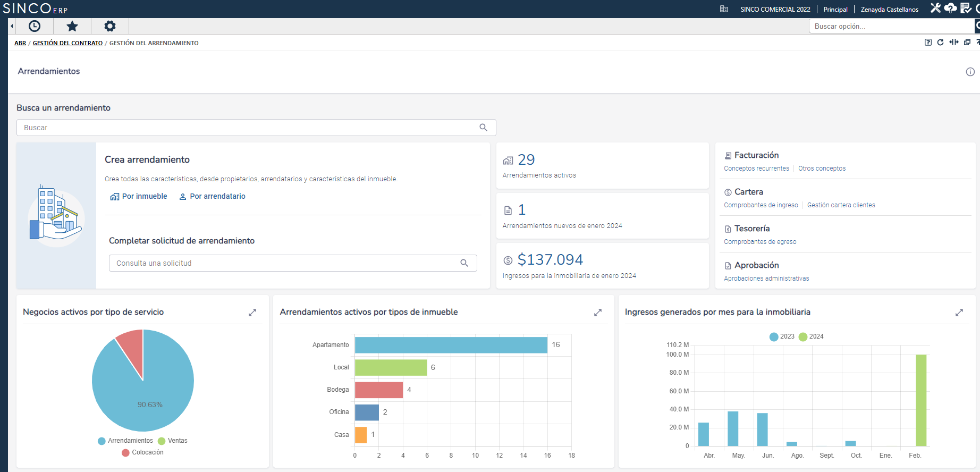Expand Negocios activos por tipo chart
980x472 pixels.
pos(252,313)
